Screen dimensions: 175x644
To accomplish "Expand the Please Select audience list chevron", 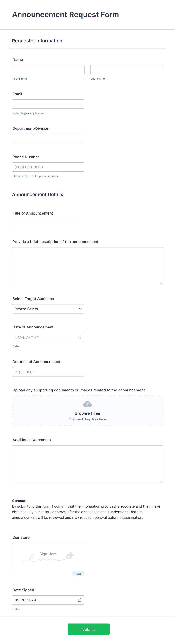I will [80, 309].
